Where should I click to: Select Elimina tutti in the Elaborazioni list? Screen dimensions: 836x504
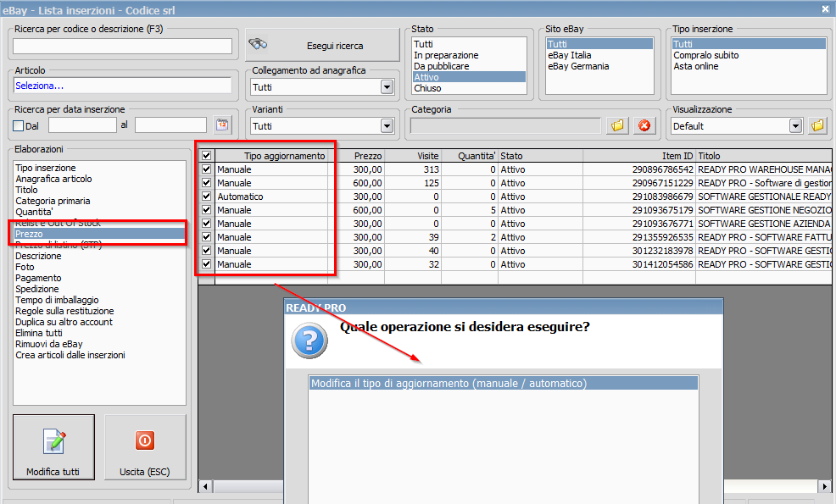click(x=100, y=333)
